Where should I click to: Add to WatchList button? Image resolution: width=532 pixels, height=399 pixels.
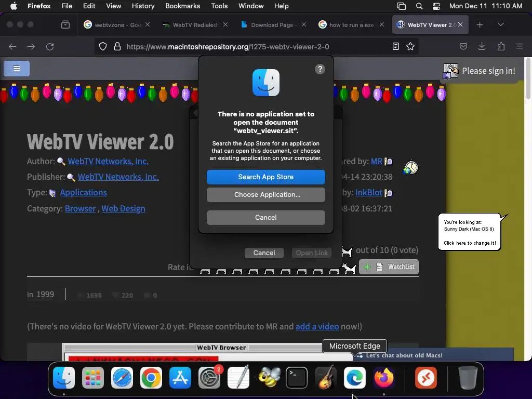(389, 267)
